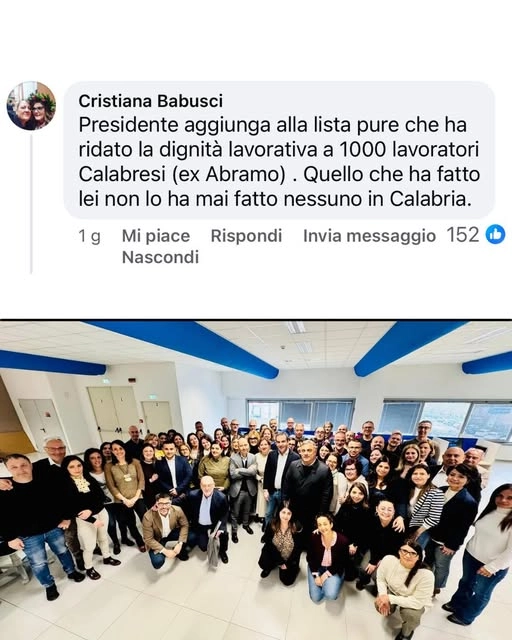Click the Cristiana Babusci name link
Image resolution: width=512 pixels, height=640 pixels.
coord(151,101)
